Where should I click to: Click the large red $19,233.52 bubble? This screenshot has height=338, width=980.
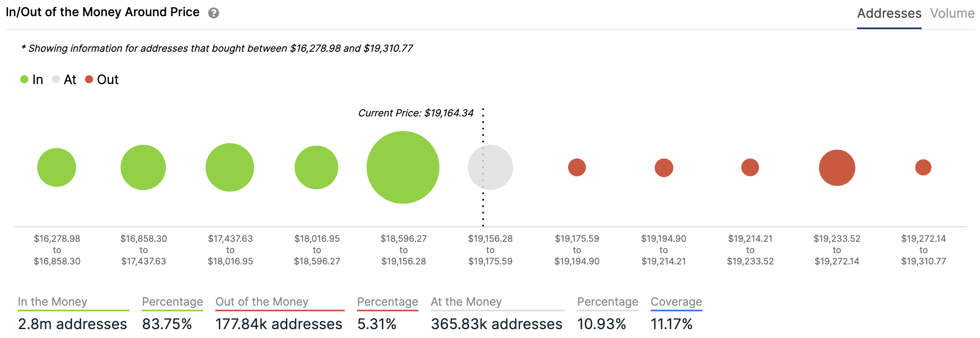coord(837,168)
